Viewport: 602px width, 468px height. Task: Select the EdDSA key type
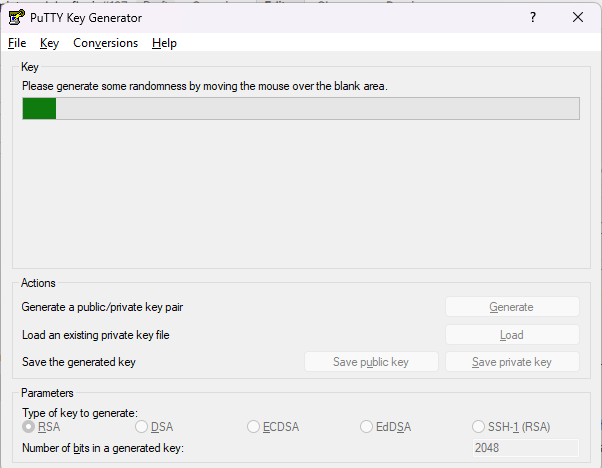point(367,427)
